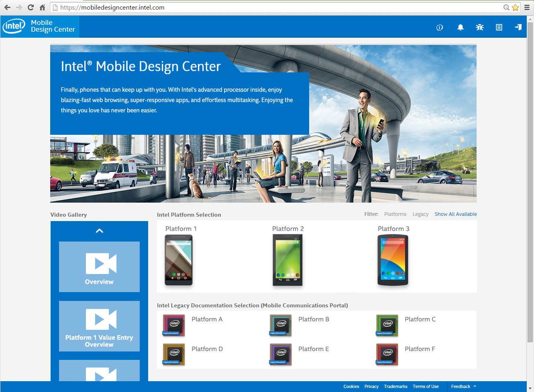Go back with browser back arrow
534x392 pixels.
pos(7,7)
